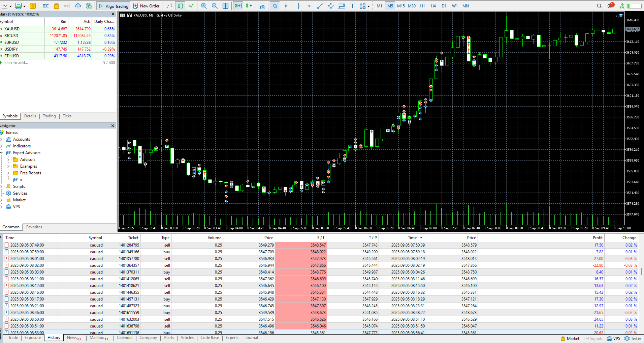This screenshot has height=343, width=644.
Task: Click the graduation cap icon on chart
Action: tap(621, 15)
